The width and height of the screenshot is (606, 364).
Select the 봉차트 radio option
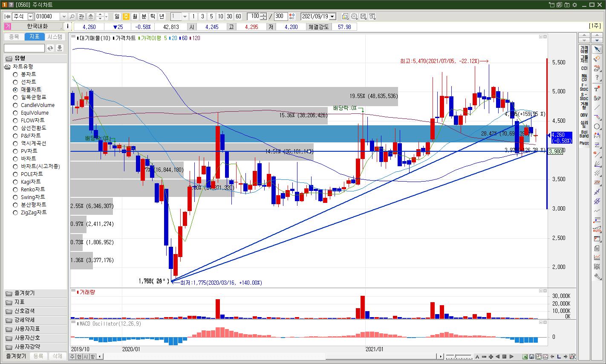[15, 74]
